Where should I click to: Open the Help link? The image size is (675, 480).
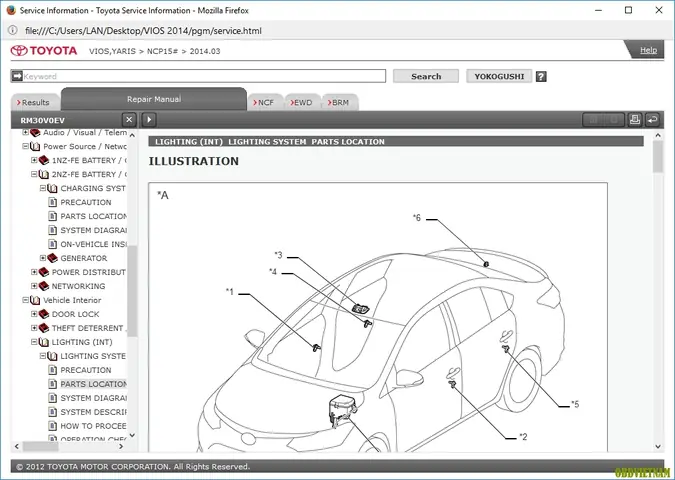pyautogui.click(x=648, y=50)
